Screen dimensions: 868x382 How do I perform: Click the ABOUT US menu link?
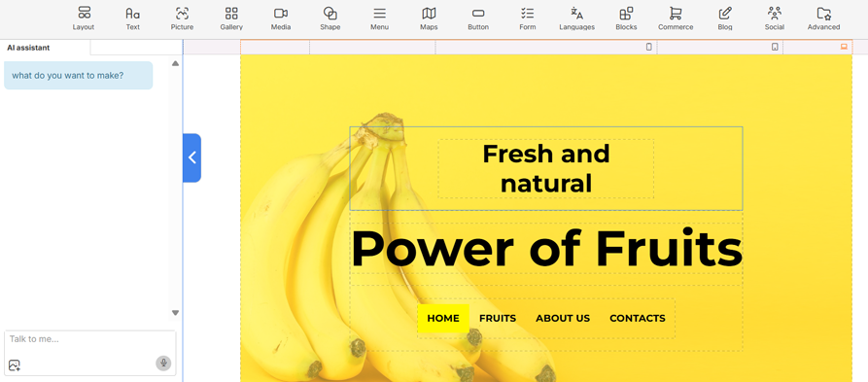tap(563, 319)
